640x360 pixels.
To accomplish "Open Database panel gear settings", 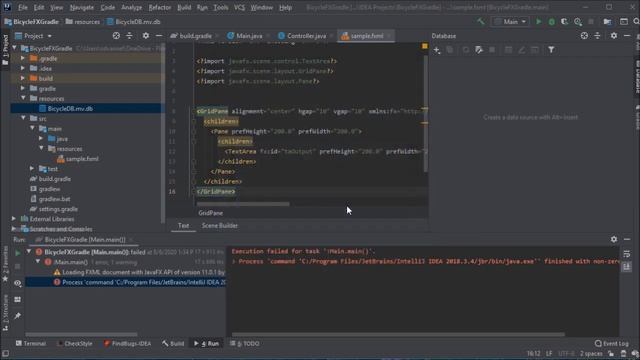I will tap(614, 36).
